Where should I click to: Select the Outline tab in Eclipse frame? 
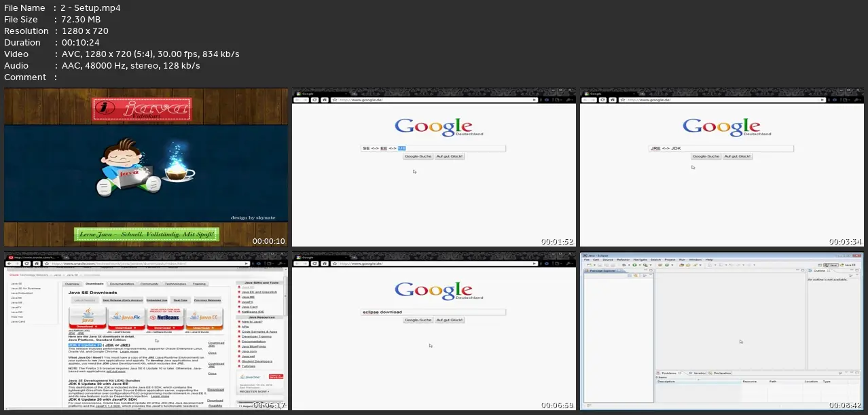tap(820, 272)
